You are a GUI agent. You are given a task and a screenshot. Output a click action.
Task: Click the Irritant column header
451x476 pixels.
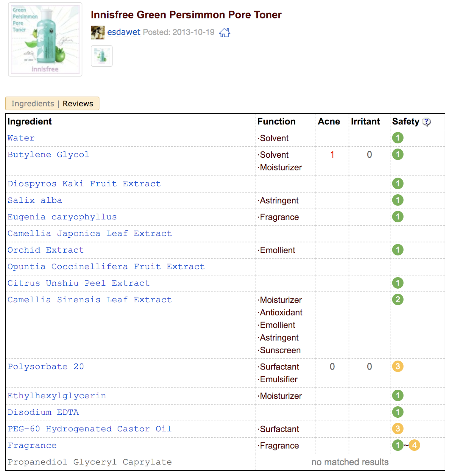365,121
